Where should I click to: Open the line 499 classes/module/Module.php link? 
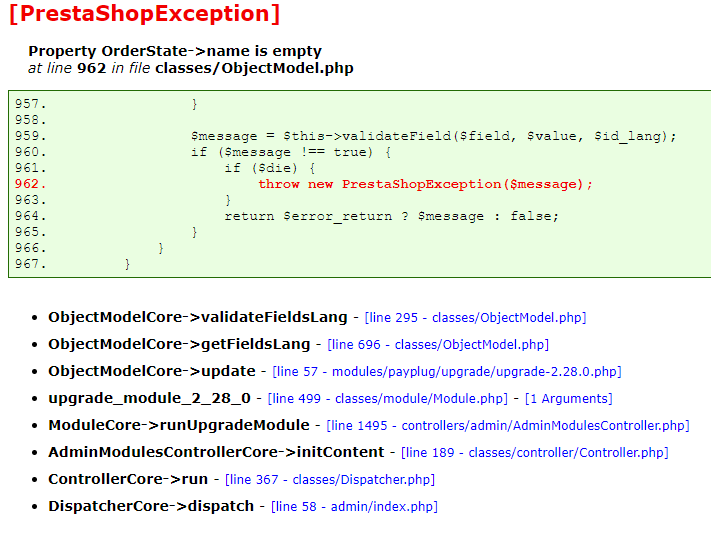(388, 399)
